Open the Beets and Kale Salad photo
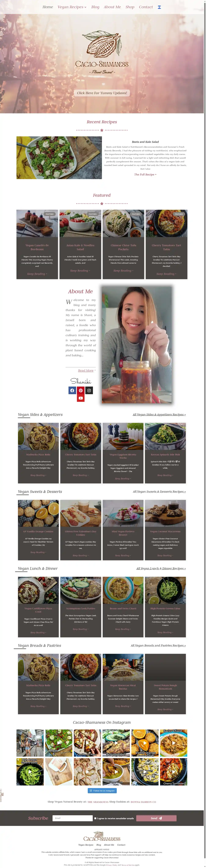Viewport: 206px width, 868px height. (x=59, y=158)
